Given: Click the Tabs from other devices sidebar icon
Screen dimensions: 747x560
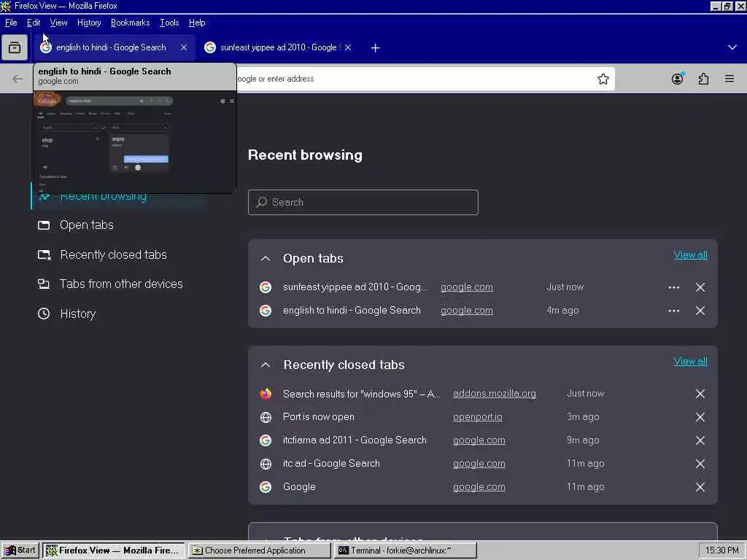Looking at the screenshot, I should (44, 284).
